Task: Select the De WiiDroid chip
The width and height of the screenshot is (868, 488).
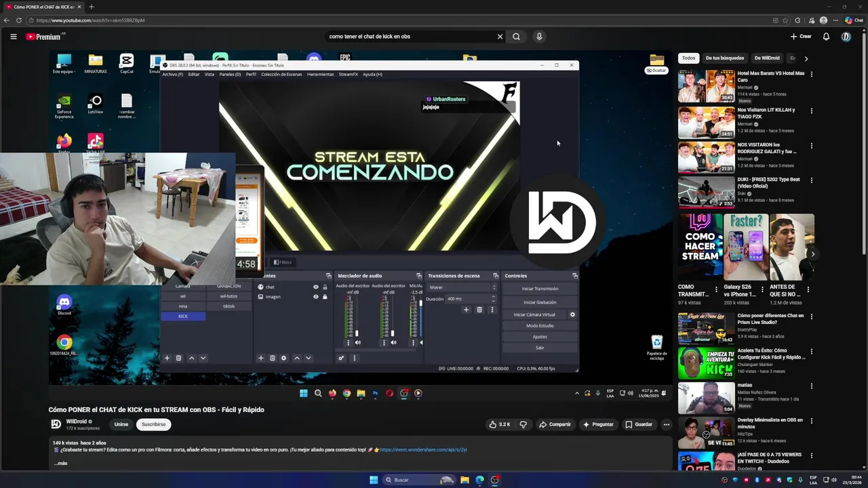Action: (767, 58)
